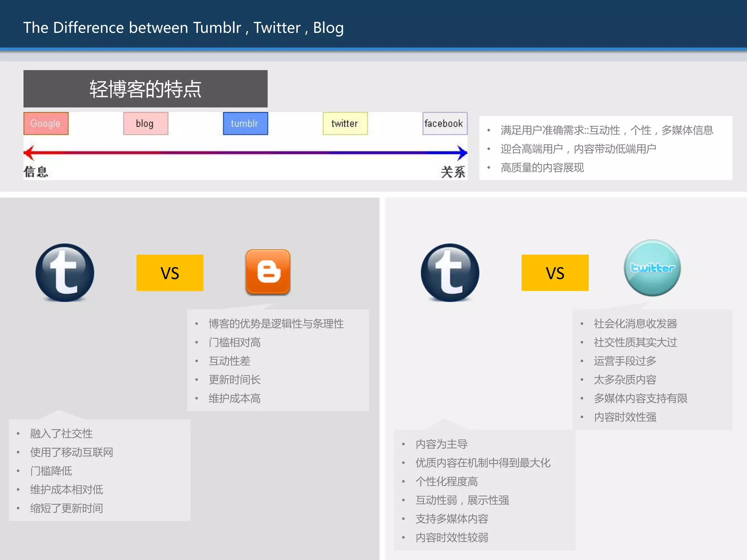Click the bullet 维护成本相对低

click(x=67, y=489)
